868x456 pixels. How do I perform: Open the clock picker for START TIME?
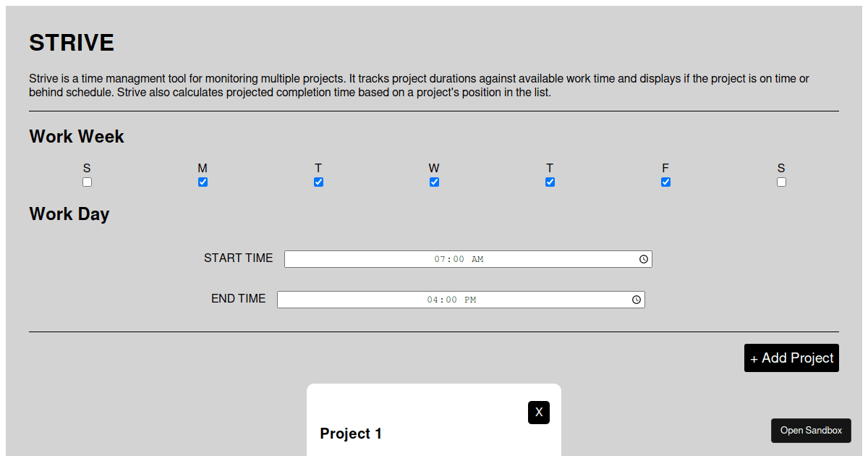tap(642, 258)
